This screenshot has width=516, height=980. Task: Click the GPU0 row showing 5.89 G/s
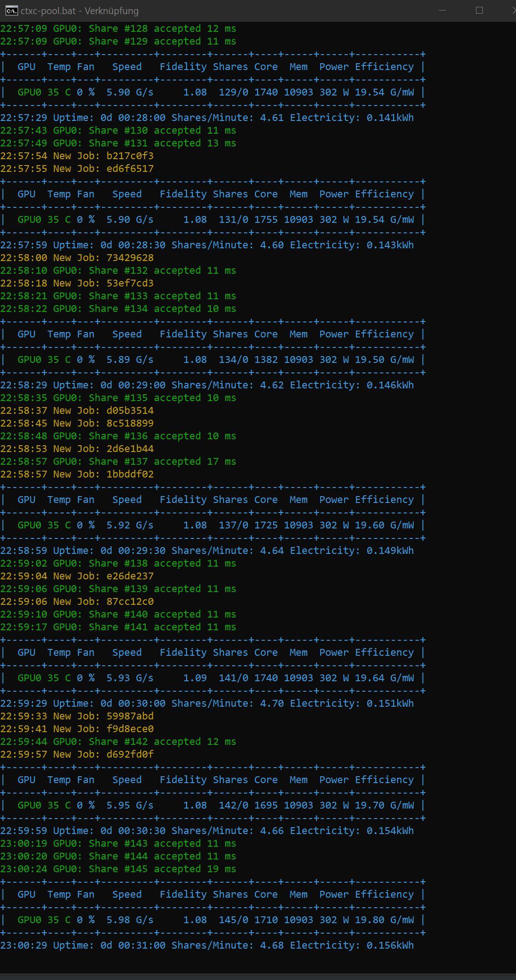(213, 360)
